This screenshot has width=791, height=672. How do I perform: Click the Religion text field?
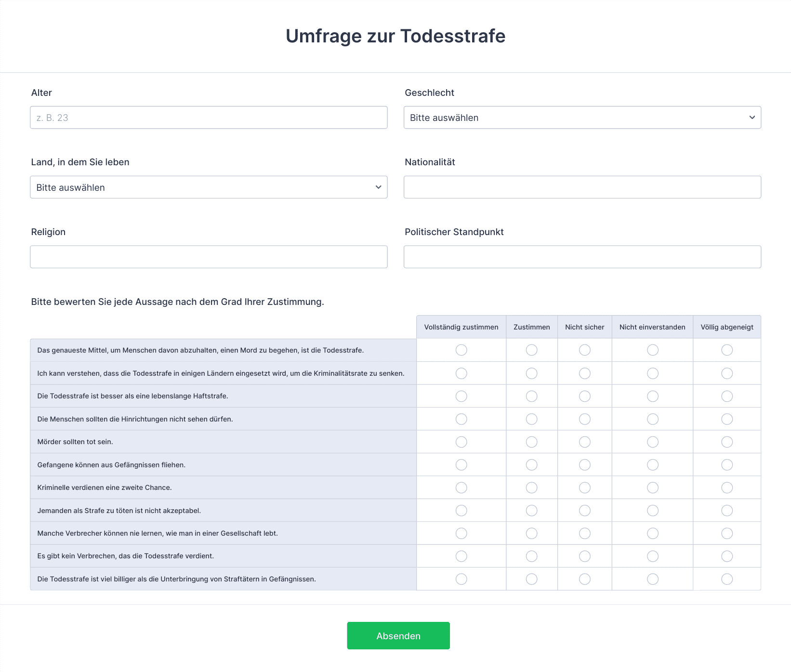pyautogui.click(x=209, y=257)
